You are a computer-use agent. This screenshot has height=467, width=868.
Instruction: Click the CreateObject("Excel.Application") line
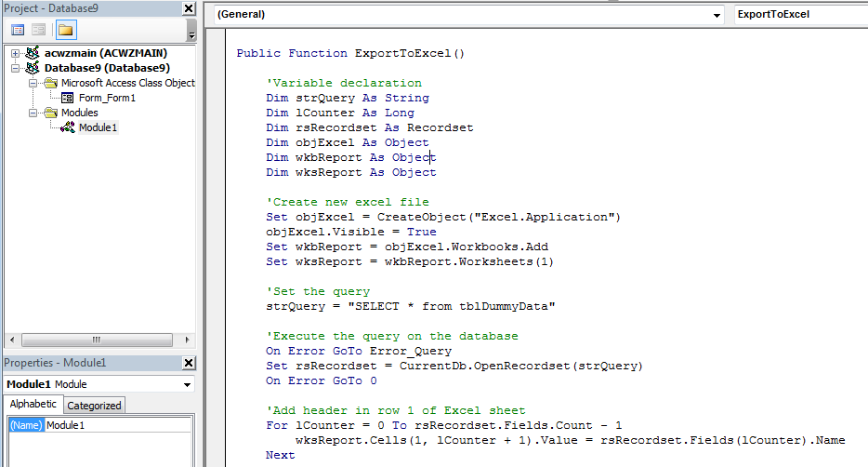pos(443,217)
